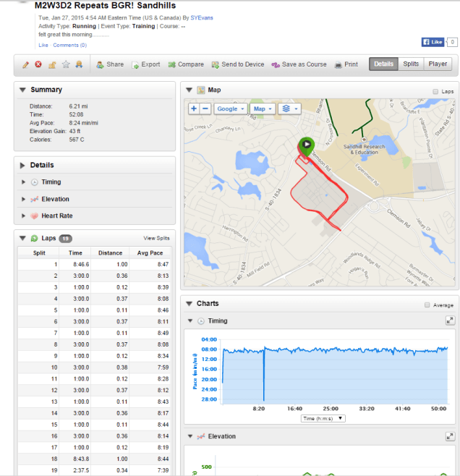Toggle the Average checkbox in Charts
Viewport: 460px width, 476px height.
(x=427, y=305)
